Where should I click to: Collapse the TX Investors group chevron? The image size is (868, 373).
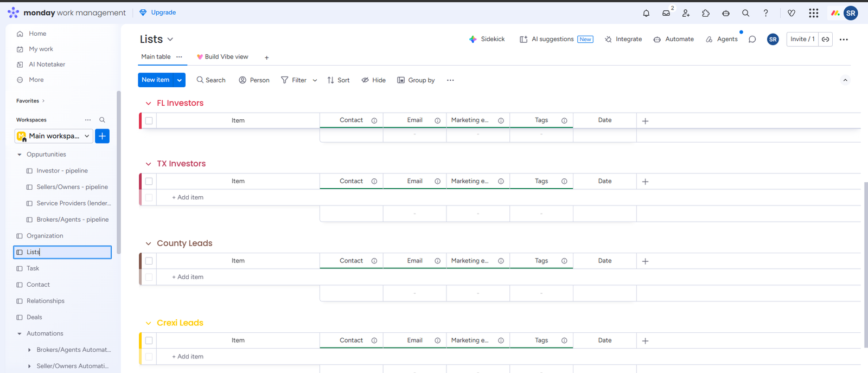coord(148,164)
